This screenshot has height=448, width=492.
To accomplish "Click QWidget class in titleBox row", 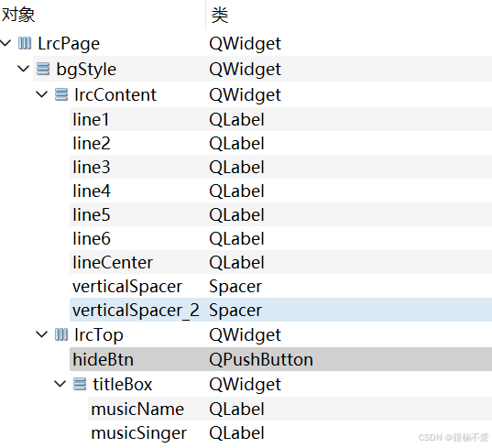I will 245,384.
